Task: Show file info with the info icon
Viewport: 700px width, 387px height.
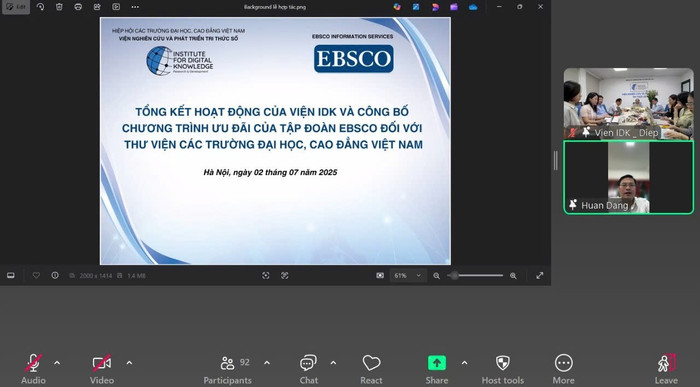Action: tap(55, 276)
